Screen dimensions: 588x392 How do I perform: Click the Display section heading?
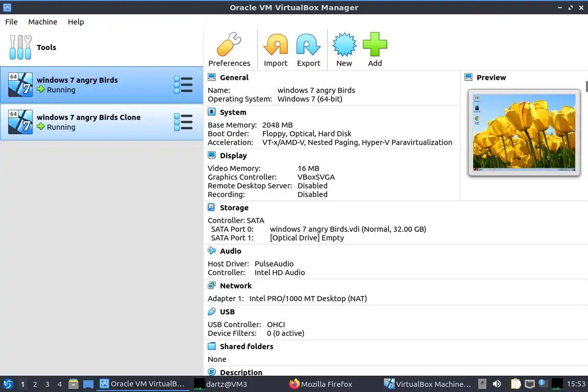click(233, 155)
